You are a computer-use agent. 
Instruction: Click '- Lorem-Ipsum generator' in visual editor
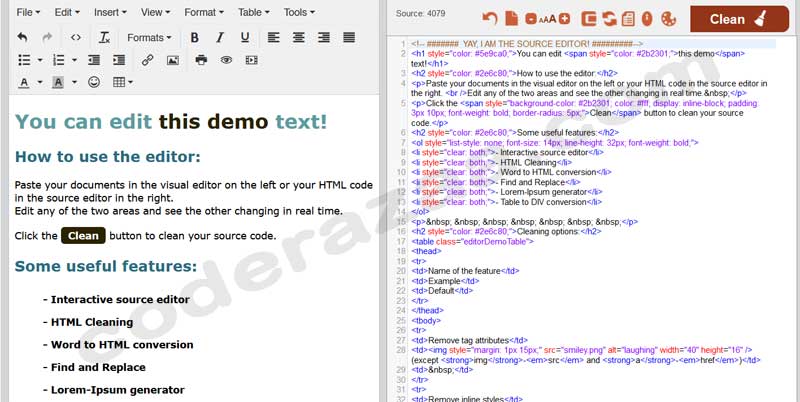(113, 390)
